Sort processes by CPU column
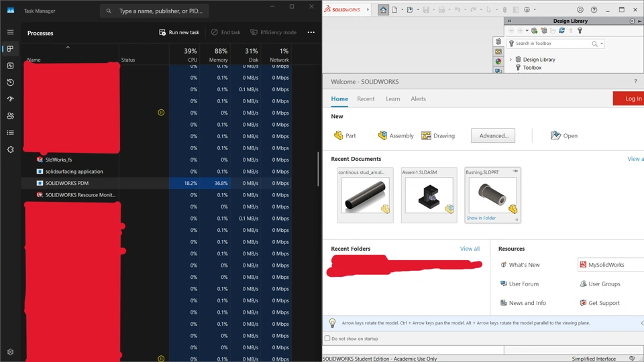The width and height of the screenshot is (644, 362). (184, 54)
